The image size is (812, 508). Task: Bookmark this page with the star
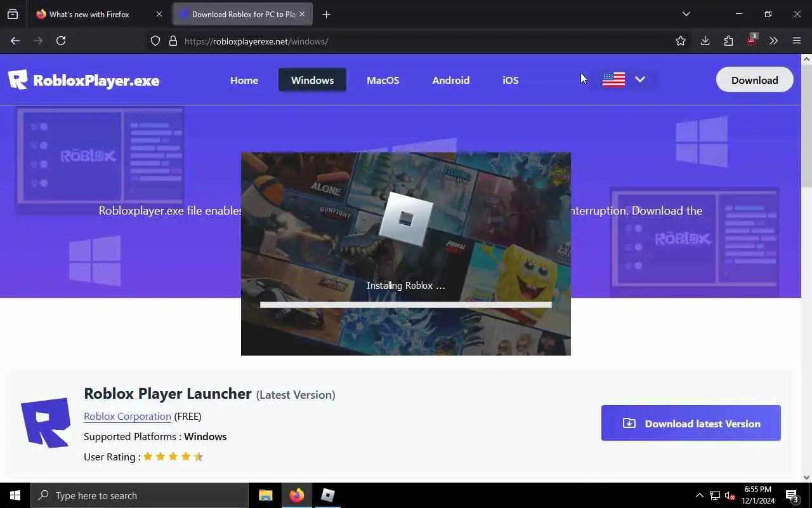click(x=681, y=41)
